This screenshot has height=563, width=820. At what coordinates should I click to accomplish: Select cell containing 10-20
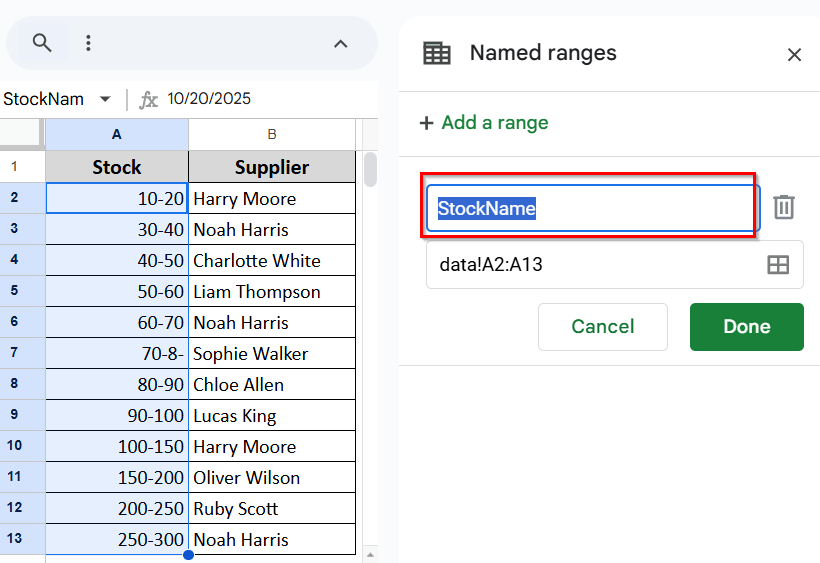coord(117,198)
